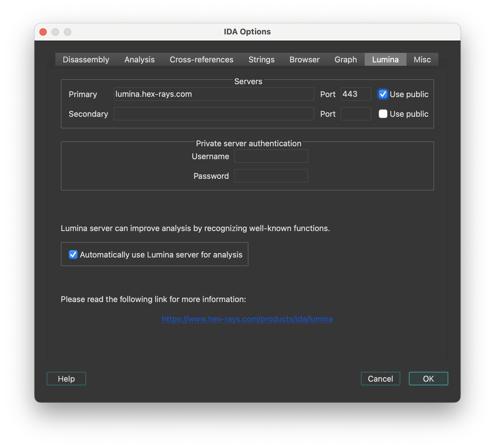Click the Username input field
This screenshot has width=495, height=448.
(271, 156)
